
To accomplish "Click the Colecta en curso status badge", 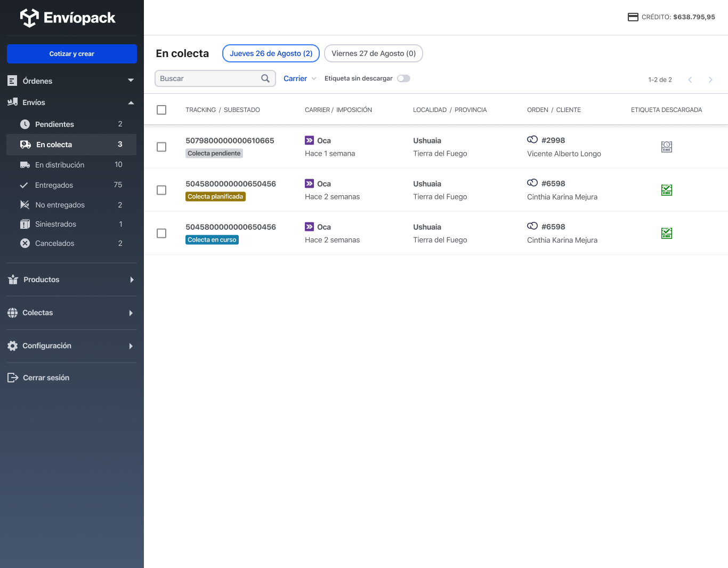I will point(212,240).
